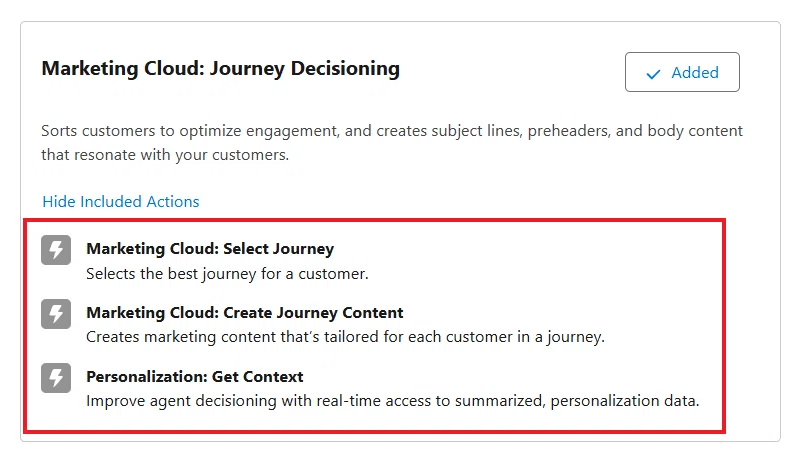Screen dimensions: 802x461
Task: Toggle the Added button for Journey Decisioning
Action: (x=682, y=72)
